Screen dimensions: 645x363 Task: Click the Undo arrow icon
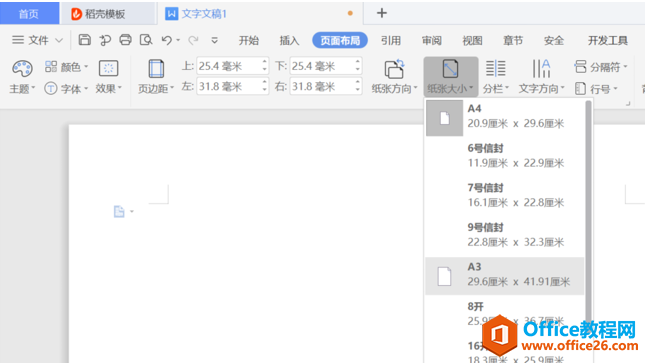(x=167, y=40)
